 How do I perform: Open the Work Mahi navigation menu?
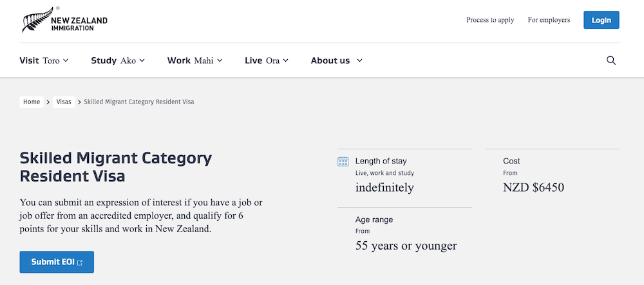click(194, 60)
